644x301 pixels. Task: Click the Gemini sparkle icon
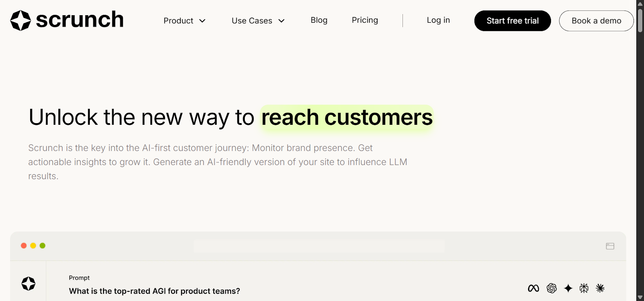pos(568,288)
